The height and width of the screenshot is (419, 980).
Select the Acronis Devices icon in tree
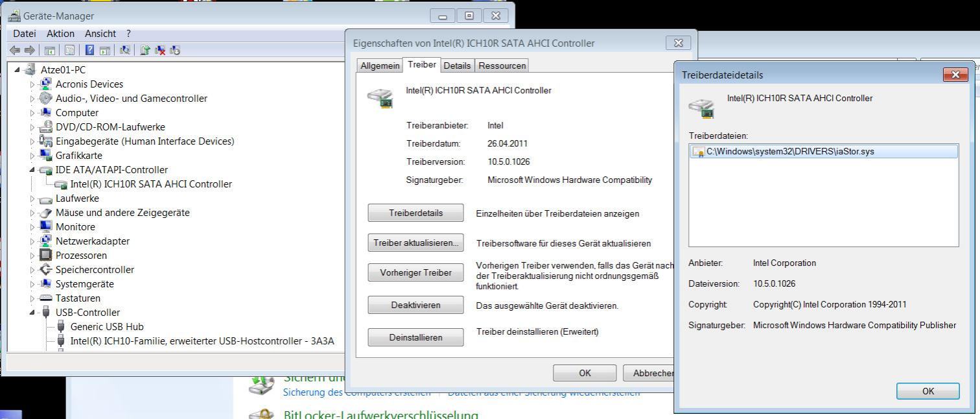tap(45, 84)
